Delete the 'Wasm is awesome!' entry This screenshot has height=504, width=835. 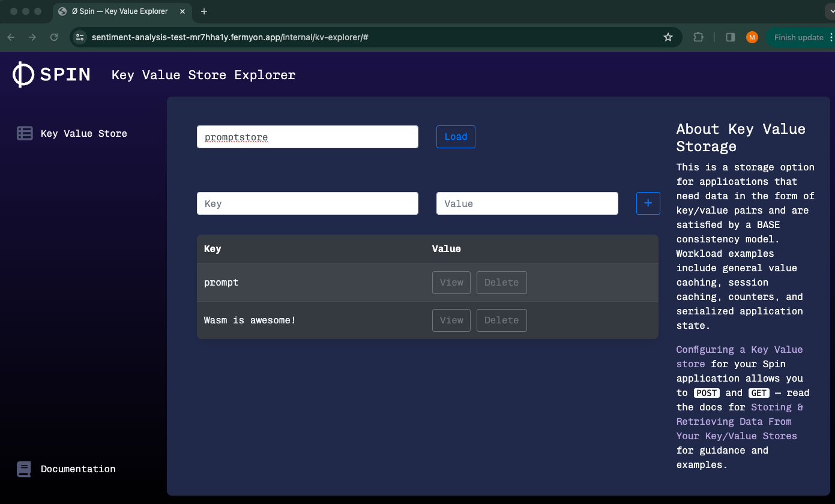(x=502, y=320)
